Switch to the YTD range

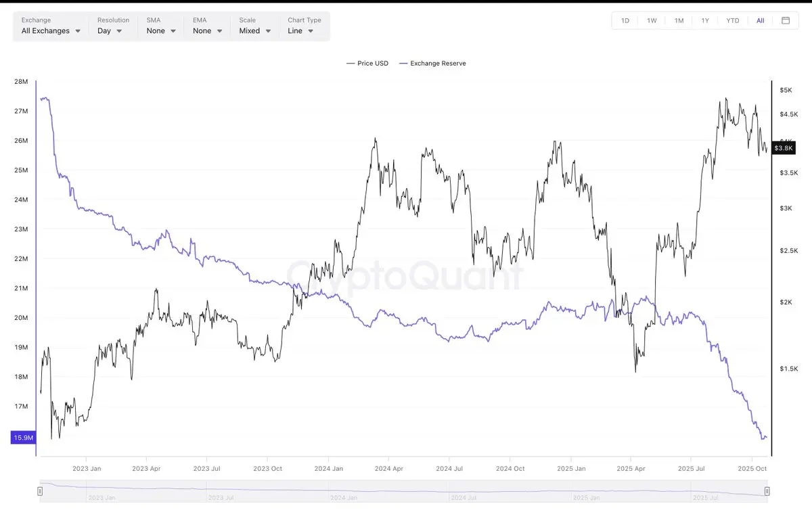pyautogui.click(x=733, y=20)
